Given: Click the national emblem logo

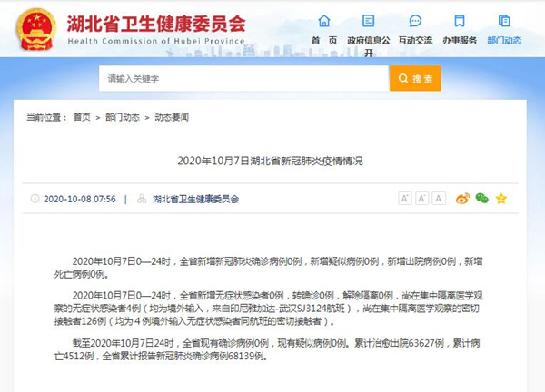Looking at the screenshot, I should pyautogui.click(x=36, y=29).
